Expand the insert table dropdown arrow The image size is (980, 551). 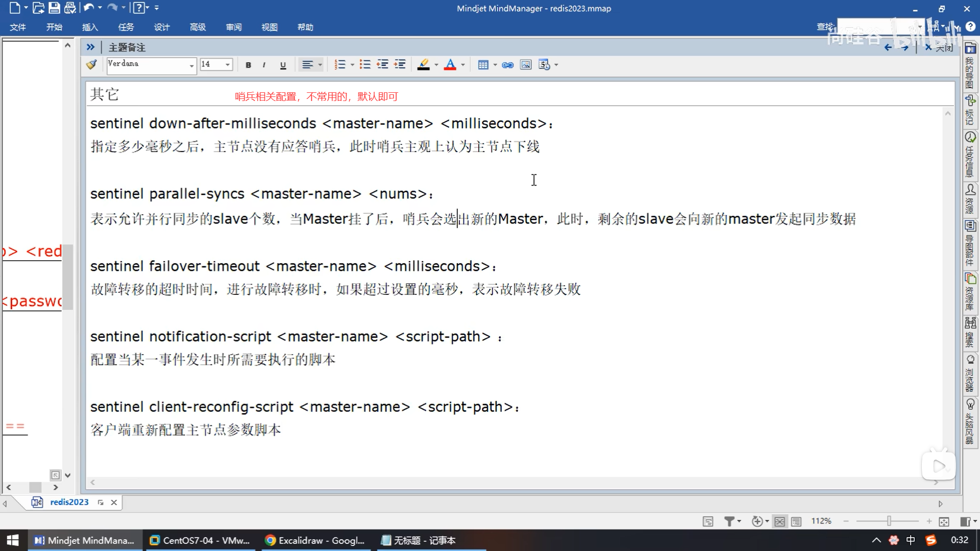[x=495, y=65]
